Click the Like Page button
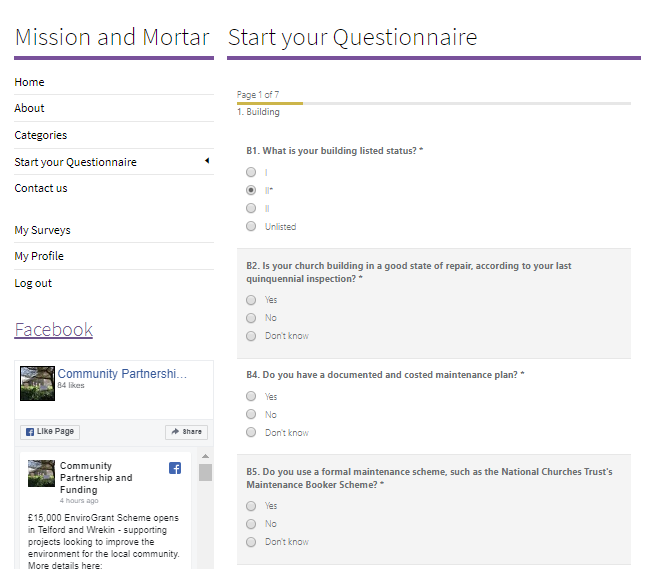The width and height of the screenshot is (662, 569). point(50,431)
